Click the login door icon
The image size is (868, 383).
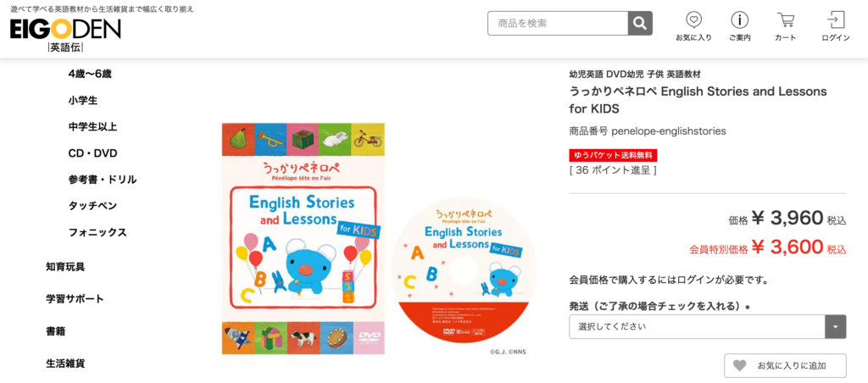[x=835, y=19]
